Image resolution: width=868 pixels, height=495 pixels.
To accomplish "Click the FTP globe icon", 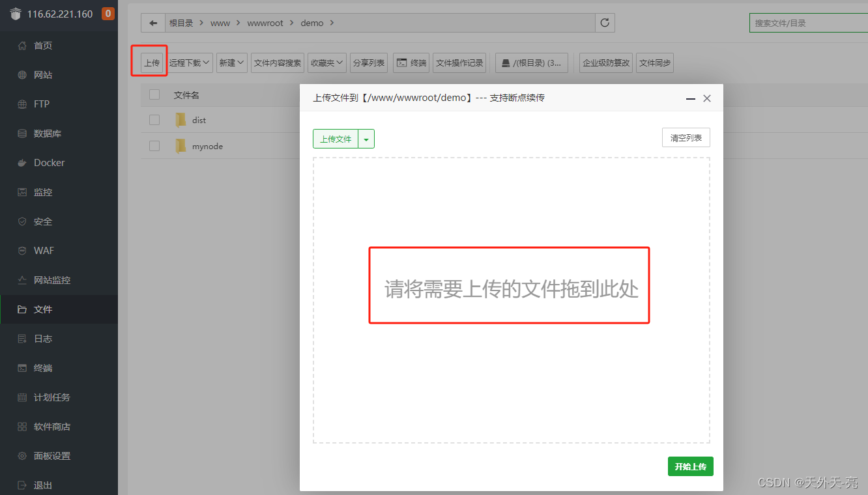I will pyautogui.click(x=22, y=104).
